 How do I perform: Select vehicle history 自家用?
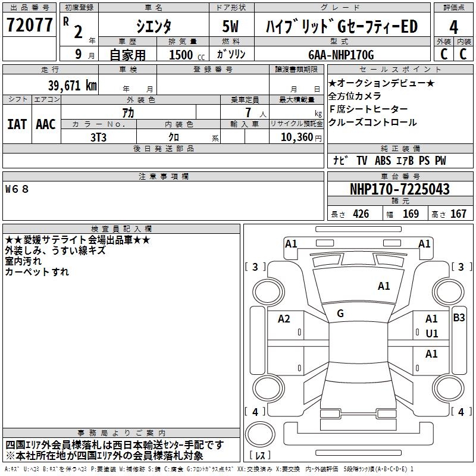(127, 55)
